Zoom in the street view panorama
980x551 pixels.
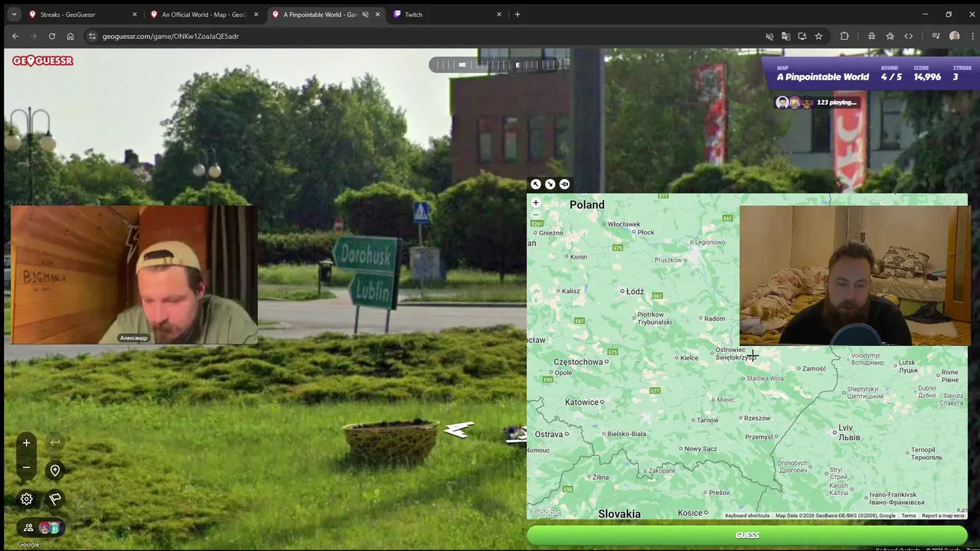pyautogui.click(x=26, y=442)
